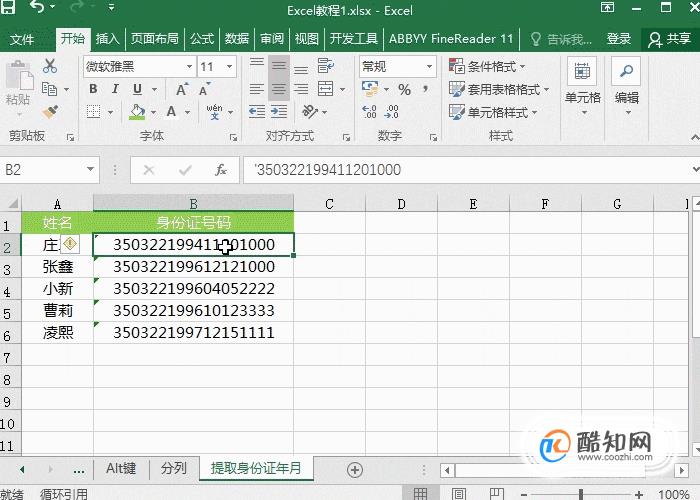Open the font size 11 dropdown

pos(229,67)
